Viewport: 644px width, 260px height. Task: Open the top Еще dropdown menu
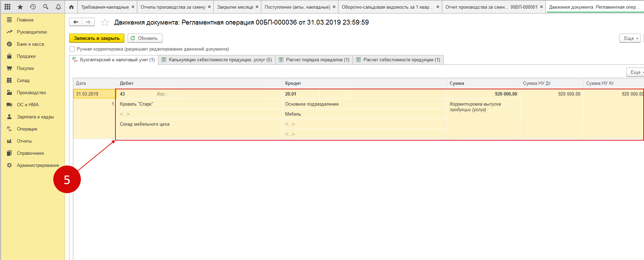(x=630, y=38)
